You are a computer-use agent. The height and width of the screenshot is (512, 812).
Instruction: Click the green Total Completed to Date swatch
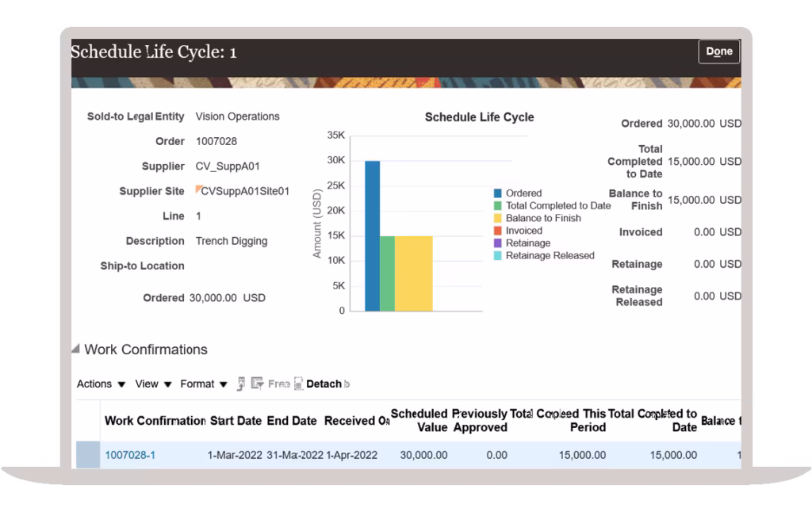(x=498, y=206)
